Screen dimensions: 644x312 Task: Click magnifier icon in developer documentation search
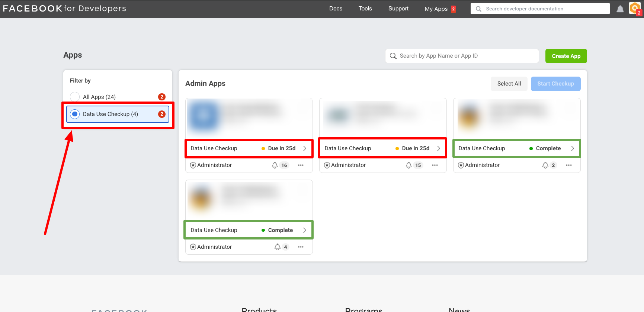tap(478, 9)
